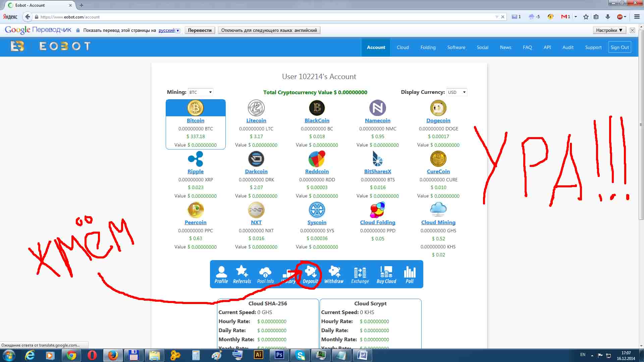This screenshot has width=644, height=362.
Task: Open Skype from the taskbar
Action: (x=300, y=355)
